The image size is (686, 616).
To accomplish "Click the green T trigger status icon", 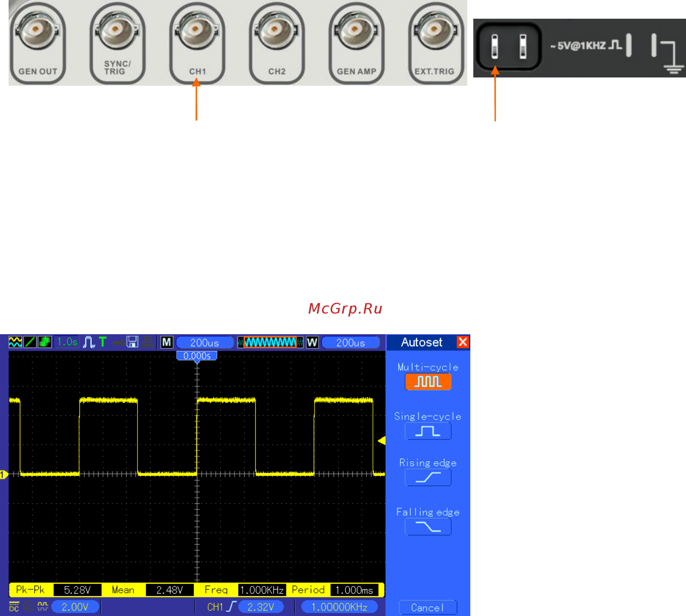I will (103, 342).
